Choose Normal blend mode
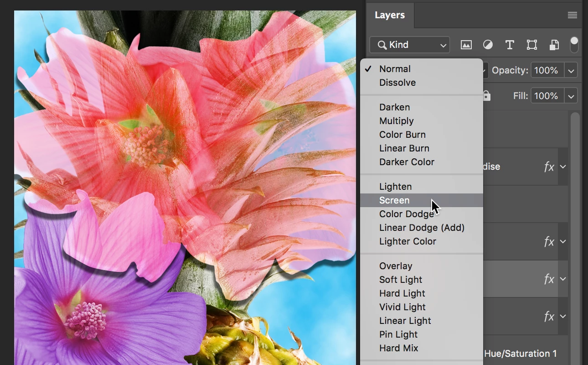588x365 pixels. tap(422, 69)
